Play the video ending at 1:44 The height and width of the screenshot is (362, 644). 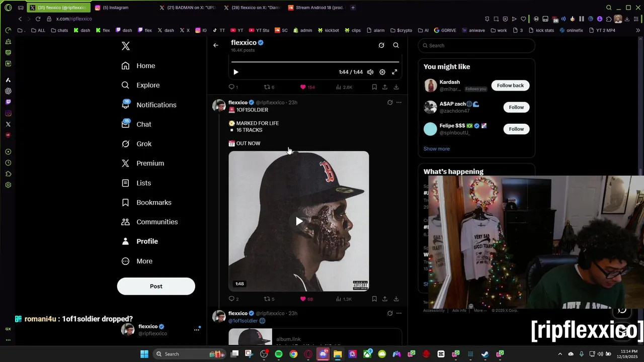(236, 72)
